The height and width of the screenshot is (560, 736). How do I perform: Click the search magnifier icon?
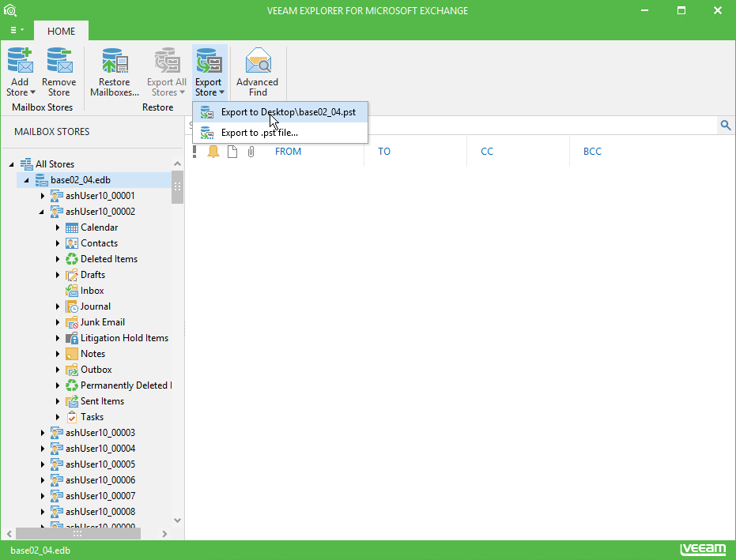point(726,125)
